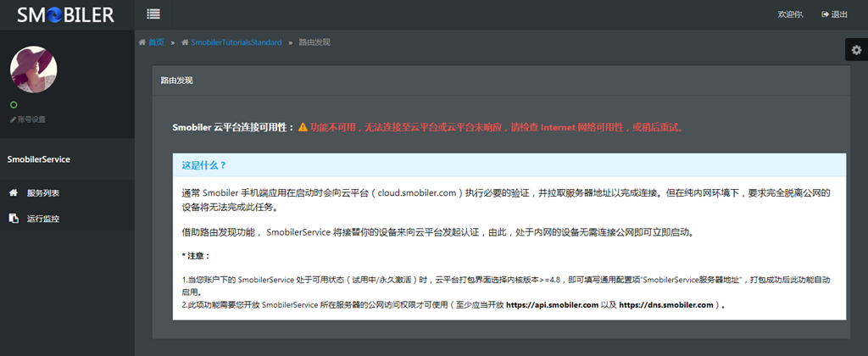Go to 首页 in the breadcrumb

156,42
